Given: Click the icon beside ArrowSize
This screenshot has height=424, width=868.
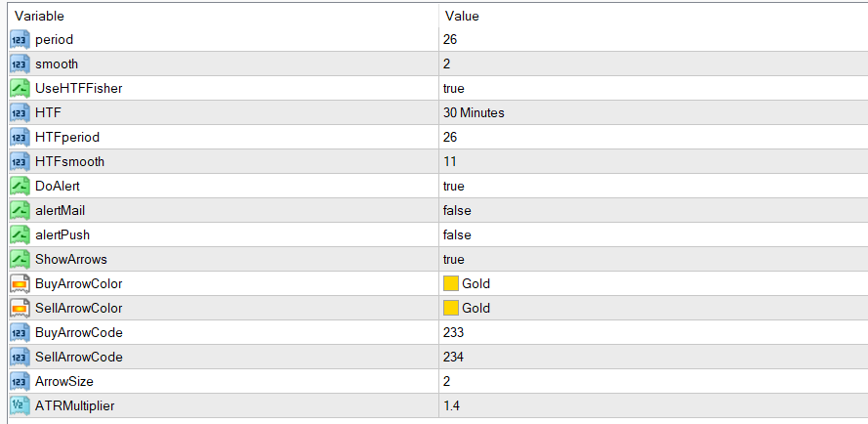Looking at the screenshot, I should click(x=20, y=382).
